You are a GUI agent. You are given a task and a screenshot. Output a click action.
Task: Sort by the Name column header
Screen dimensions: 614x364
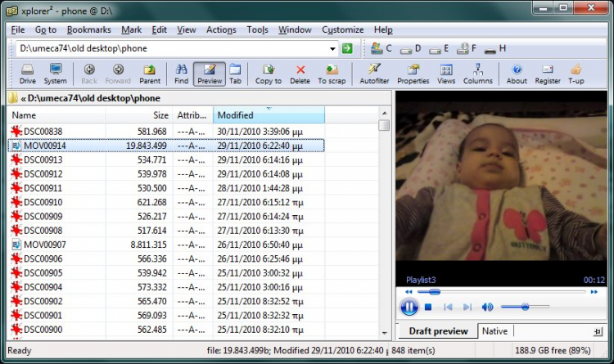tap(56, 115)
